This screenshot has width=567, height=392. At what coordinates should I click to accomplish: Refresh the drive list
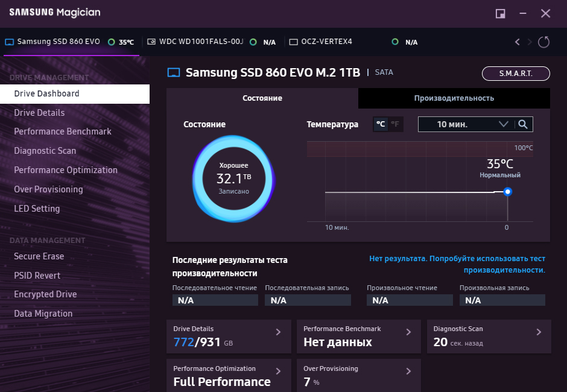(543, 42)
